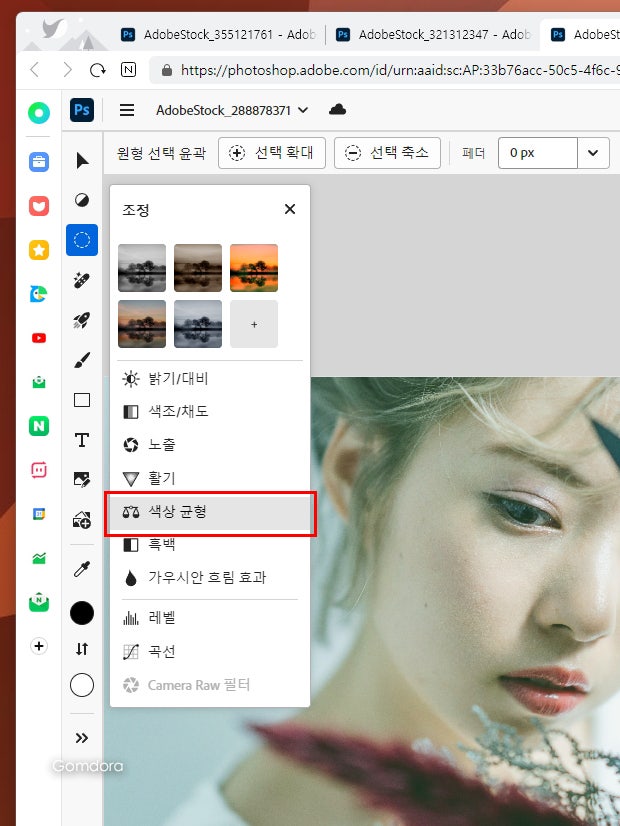Screen dimensions: 620x826
Task: Open the green N Naver sidebar icon
Action: [x=39, y=426]
